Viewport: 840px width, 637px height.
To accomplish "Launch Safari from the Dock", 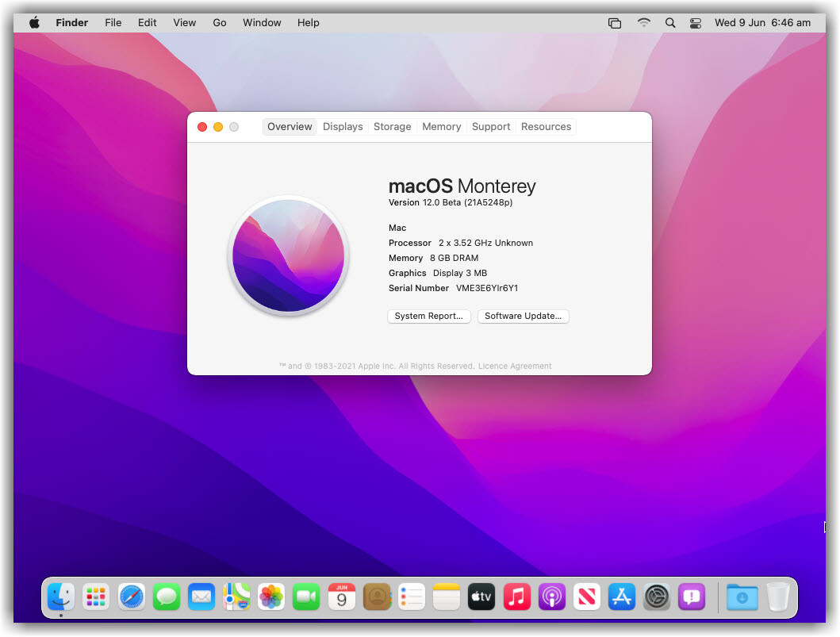I will (x=131, y=597).
